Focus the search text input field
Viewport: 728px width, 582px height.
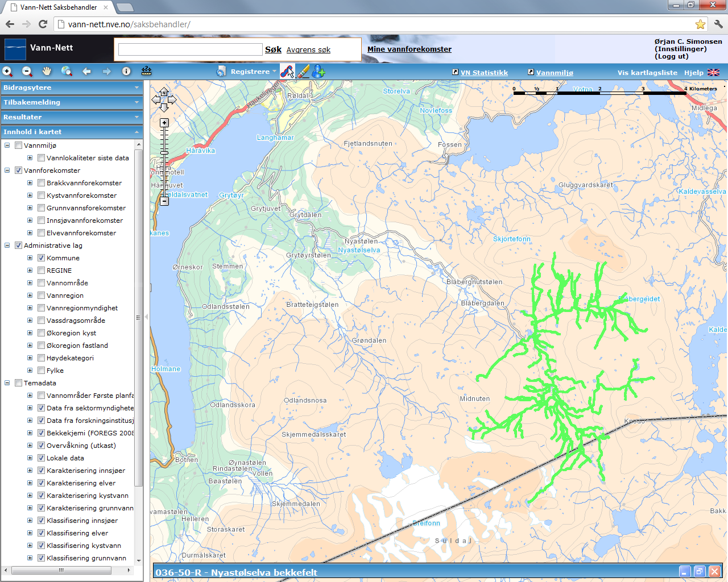pos(190,49)
